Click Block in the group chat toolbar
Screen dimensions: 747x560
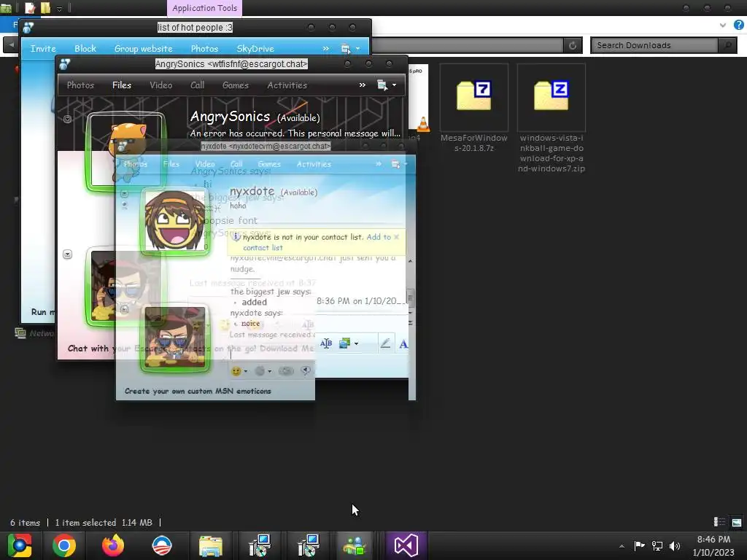coord(85,49)
